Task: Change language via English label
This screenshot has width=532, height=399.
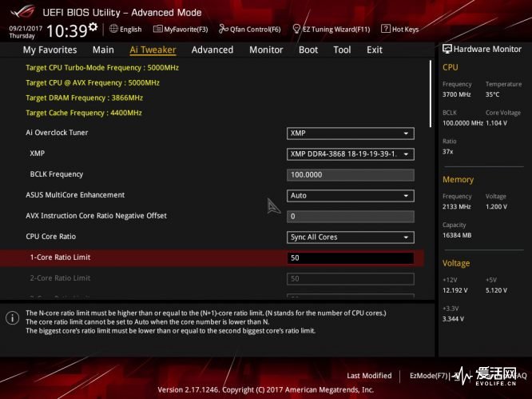Action: coord(131,30)
